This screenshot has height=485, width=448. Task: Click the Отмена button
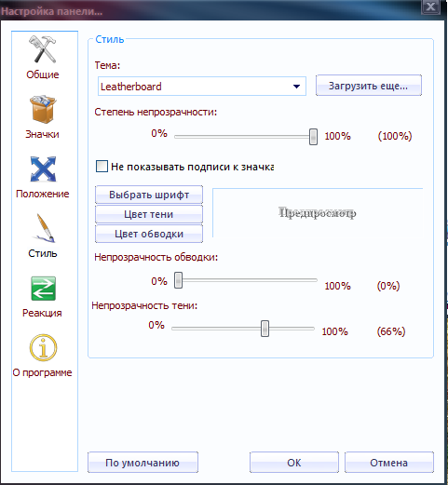pos(389,463)
